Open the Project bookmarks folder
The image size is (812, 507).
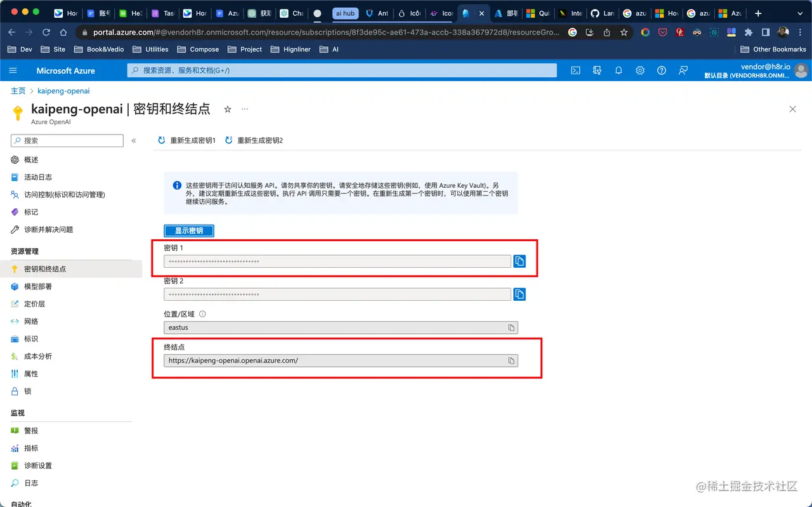pyautogui.click(x=244, y=49)
